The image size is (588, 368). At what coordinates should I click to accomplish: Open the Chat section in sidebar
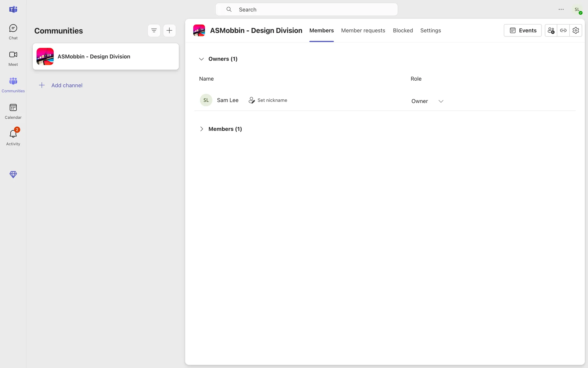click(x=13, y=32)
